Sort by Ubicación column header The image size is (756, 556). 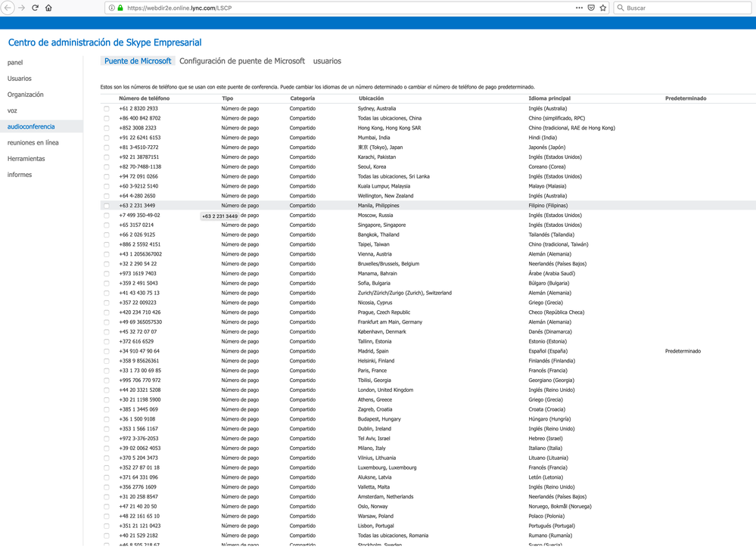pos(372,98)
